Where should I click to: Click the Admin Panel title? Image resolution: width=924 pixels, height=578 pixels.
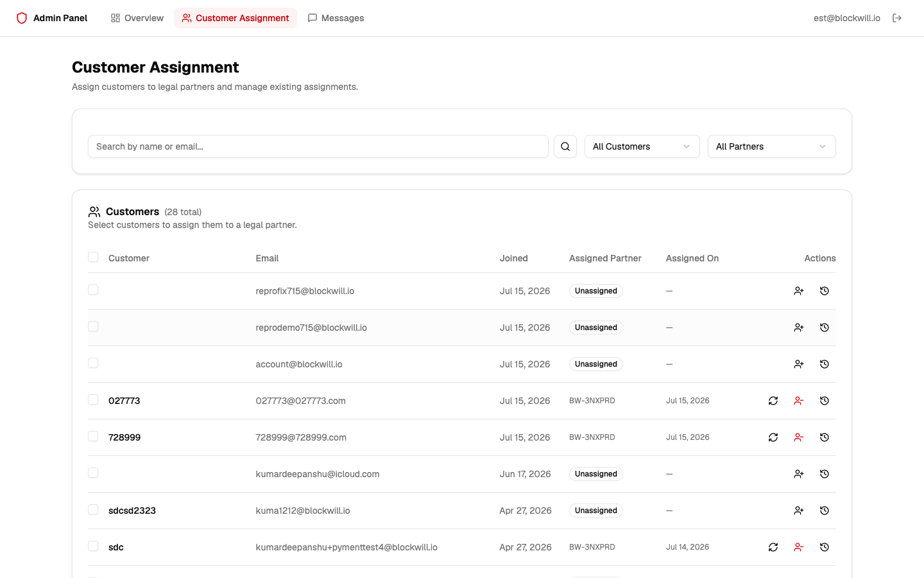60,18
